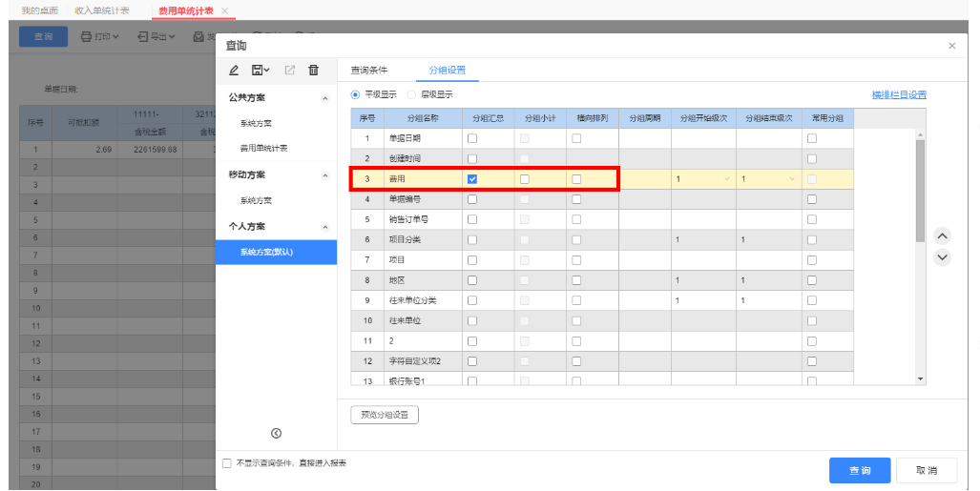
Task: Open 分组开始级次 dropdown in 费用 row
Action: (703, 179)
